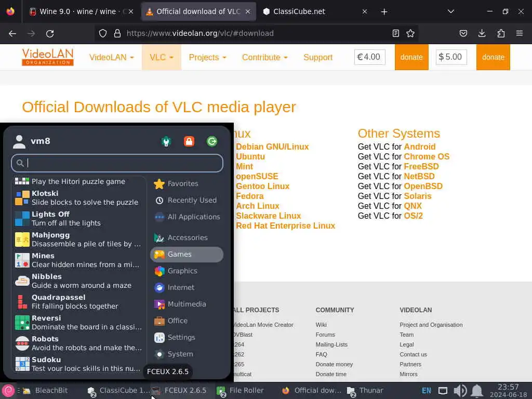Launch Robots game
Image resolution: width=532 pixels, height=399 pixels.
[79, 343]
